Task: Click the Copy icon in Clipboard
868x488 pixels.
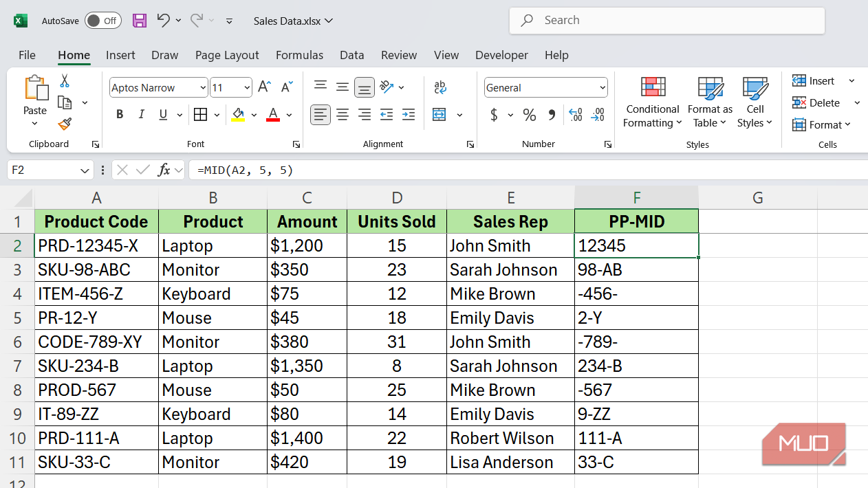Action: [x=65, y=102]
